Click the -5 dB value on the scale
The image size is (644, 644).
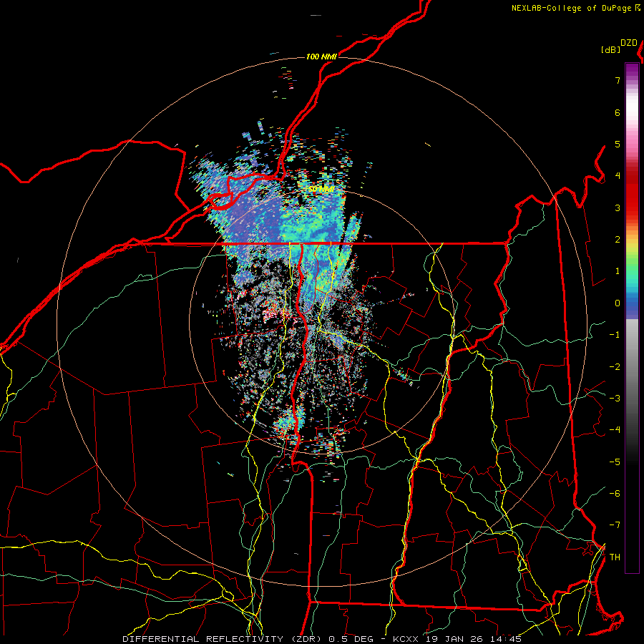pyautogui.click(x=615, y=462)
